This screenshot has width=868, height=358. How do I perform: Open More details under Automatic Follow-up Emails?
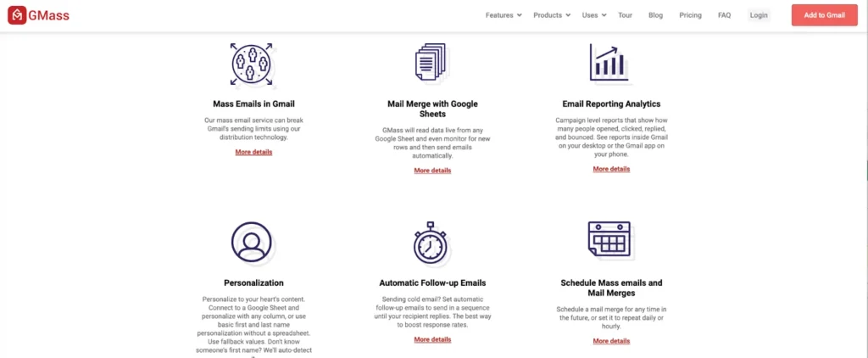pos(432,339)
